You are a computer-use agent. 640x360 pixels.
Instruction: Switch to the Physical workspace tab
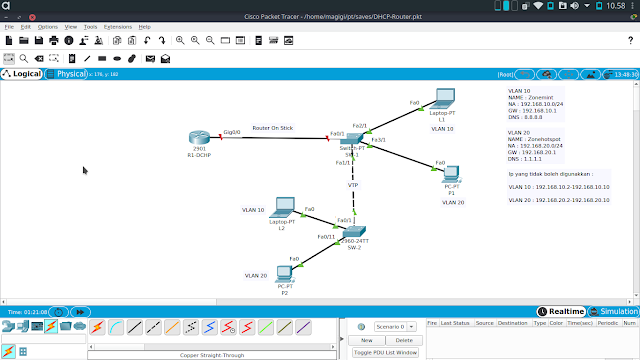pyautogui.click(x=67, y=74)
